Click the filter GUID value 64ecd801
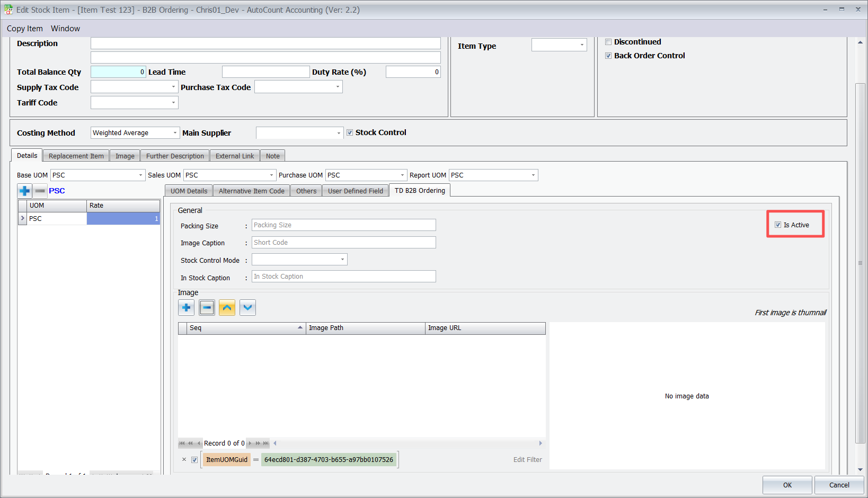 coord(329,460)
